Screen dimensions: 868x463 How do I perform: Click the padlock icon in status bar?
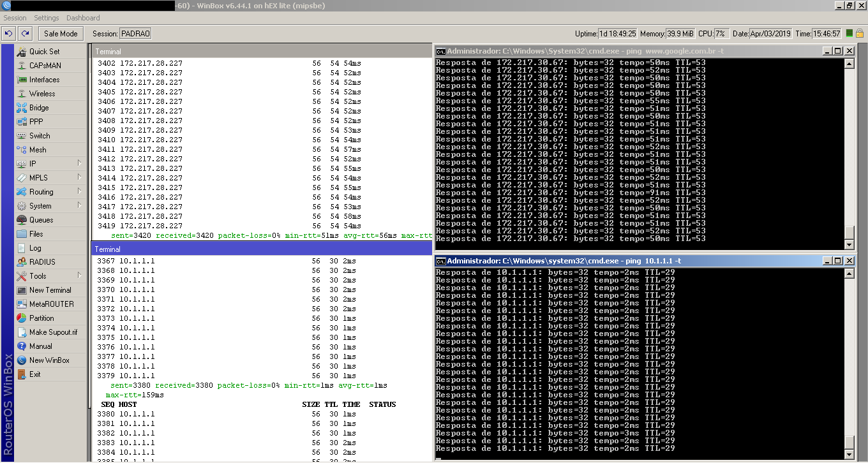[x=860, y=33]
